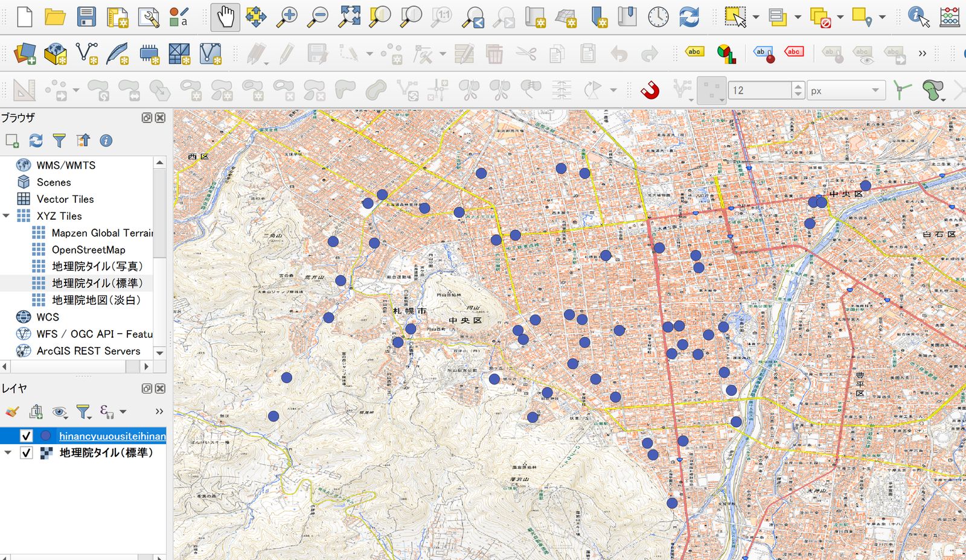
Task: Select the Vector Tiles browser item
Action: 65,199
